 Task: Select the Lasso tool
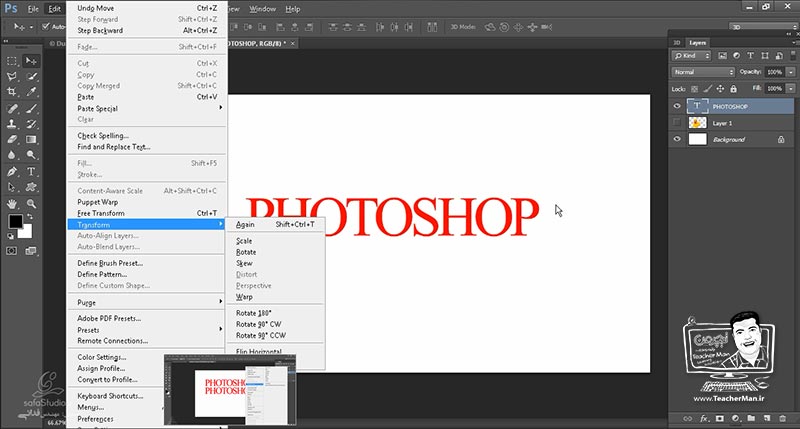pyautogui.click(x=12, y=77)
